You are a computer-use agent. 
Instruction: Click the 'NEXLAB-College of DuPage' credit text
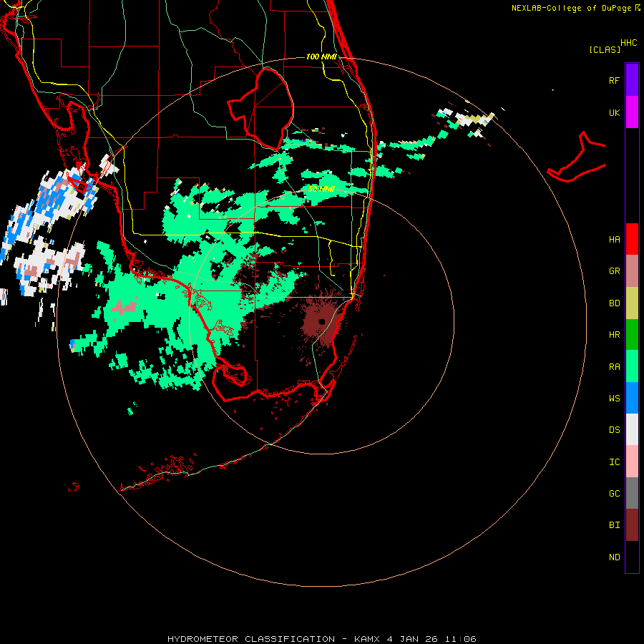point(571,8)
